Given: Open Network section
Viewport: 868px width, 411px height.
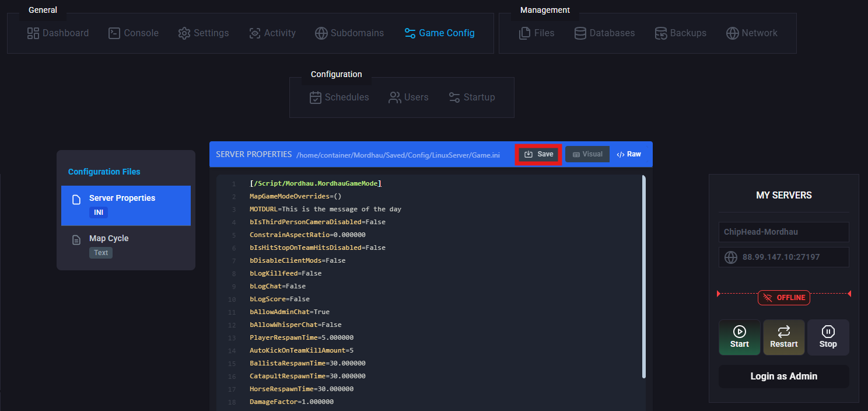Looking at the screenshot, I should click(752, 33).
